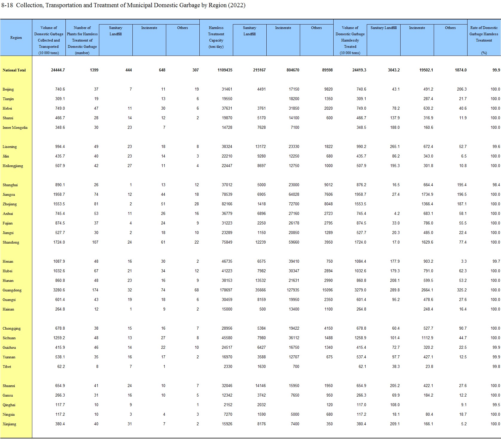Select national capacity value 1109435

tap(225, 70)
